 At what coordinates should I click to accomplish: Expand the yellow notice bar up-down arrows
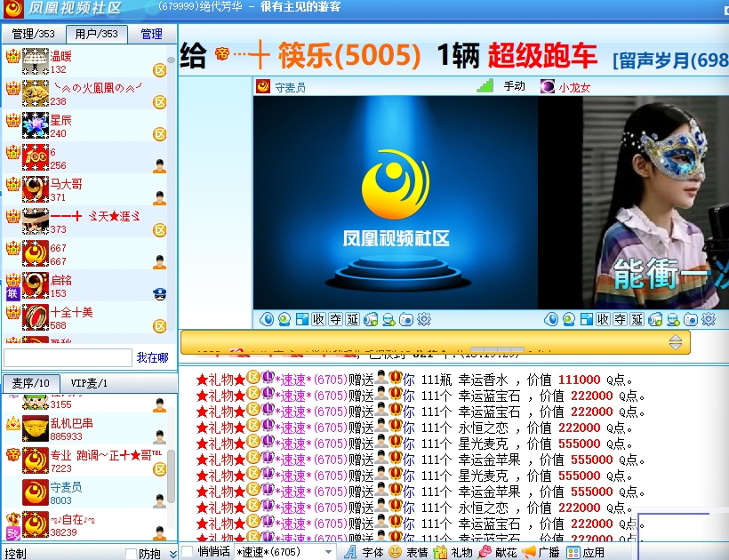click(x=676, y=342)
